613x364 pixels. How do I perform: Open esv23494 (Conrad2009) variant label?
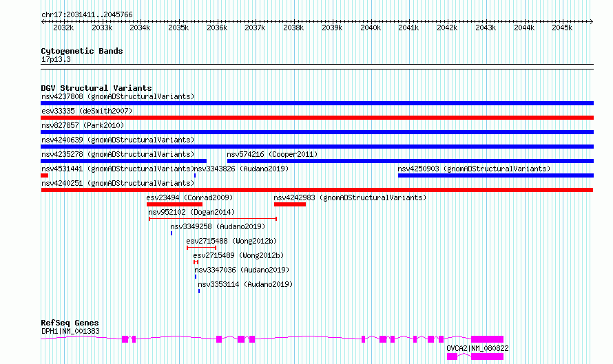[189, 197]
